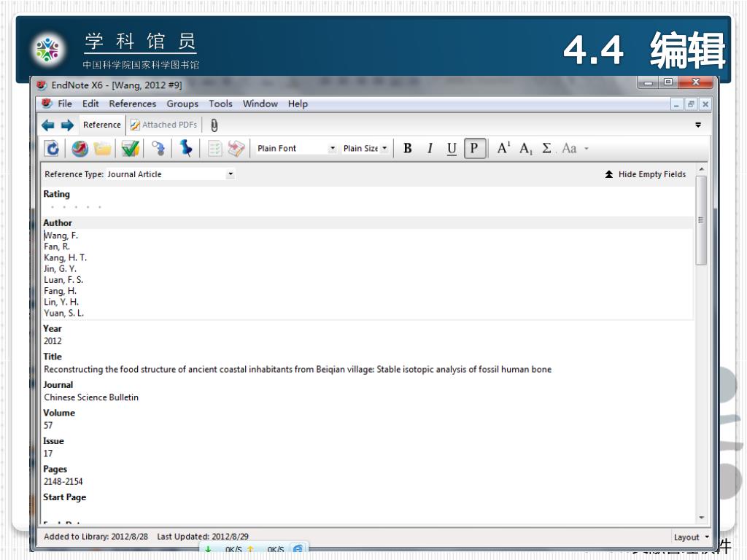The height and width of the screenshot is (560, 747).
Task: Click the Volume field value 57
Action: (x=48, y=425)
